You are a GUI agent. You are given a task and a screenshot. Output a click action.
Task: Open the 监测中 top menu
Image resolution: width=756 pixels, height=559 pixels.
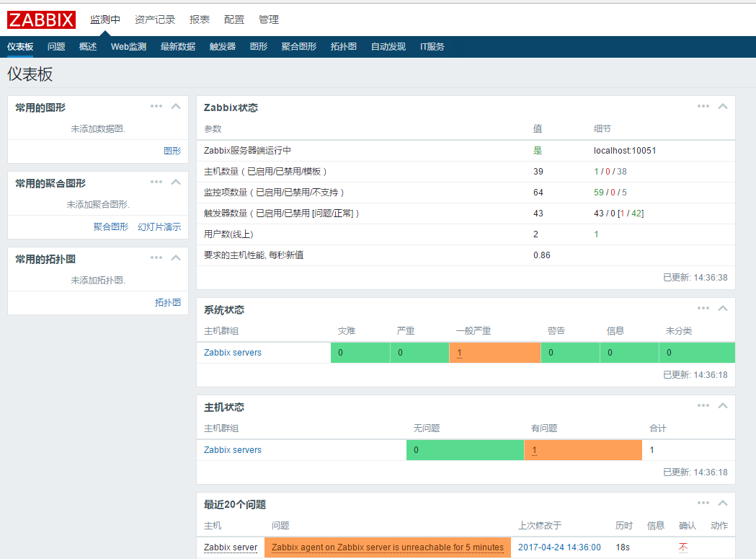[105, 19]
